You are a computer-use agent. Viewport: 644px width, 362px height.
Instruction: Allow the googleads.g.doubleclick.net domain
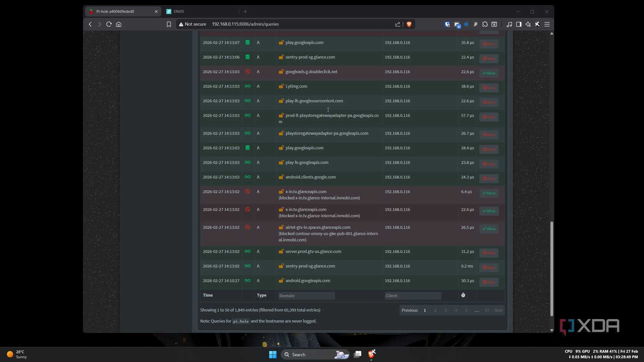(489, 73)
